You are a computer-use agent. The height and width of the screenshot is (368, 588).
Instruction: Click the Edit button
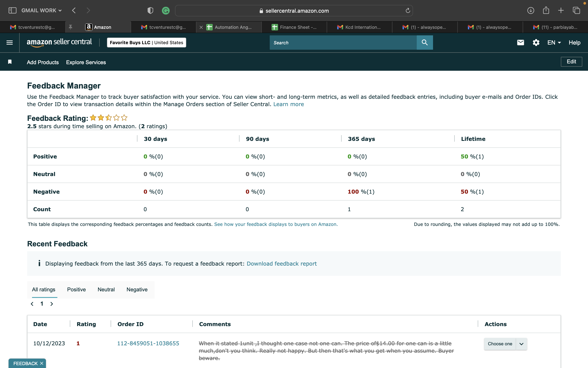pyautogui.click(x=571, y=62)
